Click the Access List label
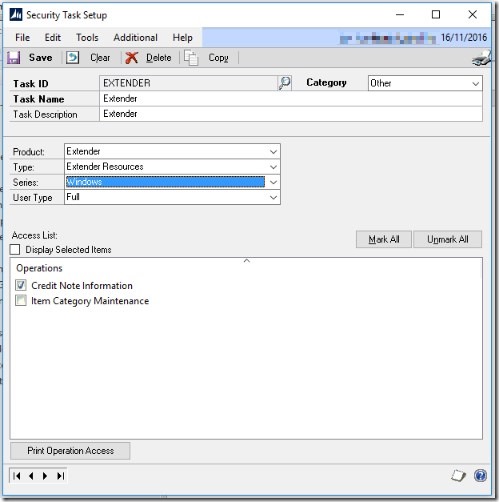Viewport: 499px width, 502px height. (35, 235)
